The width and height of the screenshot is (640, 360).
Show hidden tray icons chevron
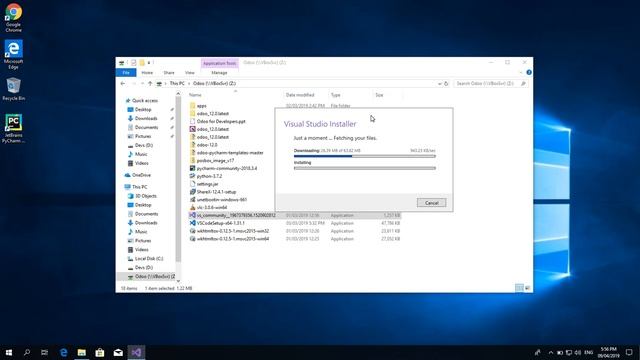tap(551, 352)
